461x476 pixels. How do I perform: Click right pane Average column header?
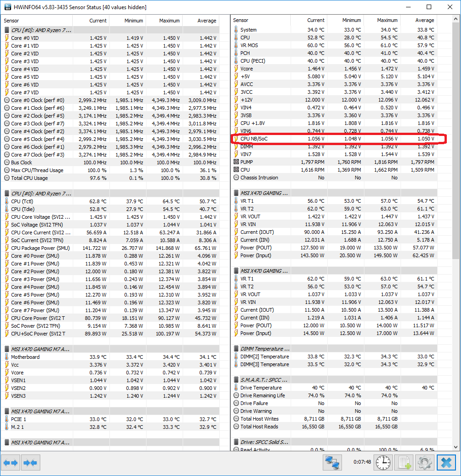[x=419, y=20]
